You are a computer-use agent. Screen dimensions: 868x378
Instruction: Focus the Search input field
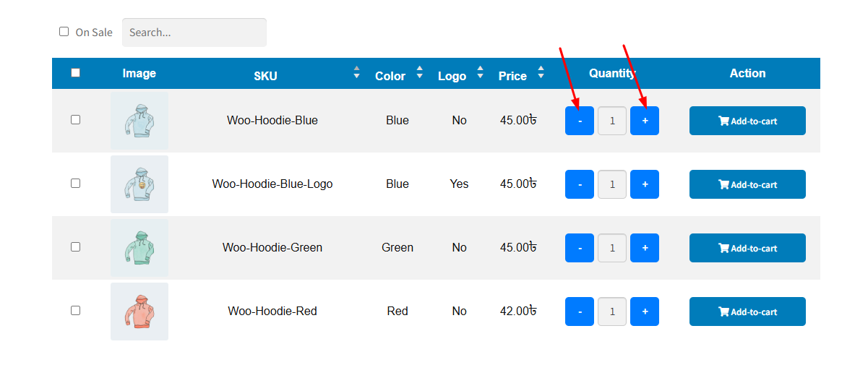[x=194, y=33]
